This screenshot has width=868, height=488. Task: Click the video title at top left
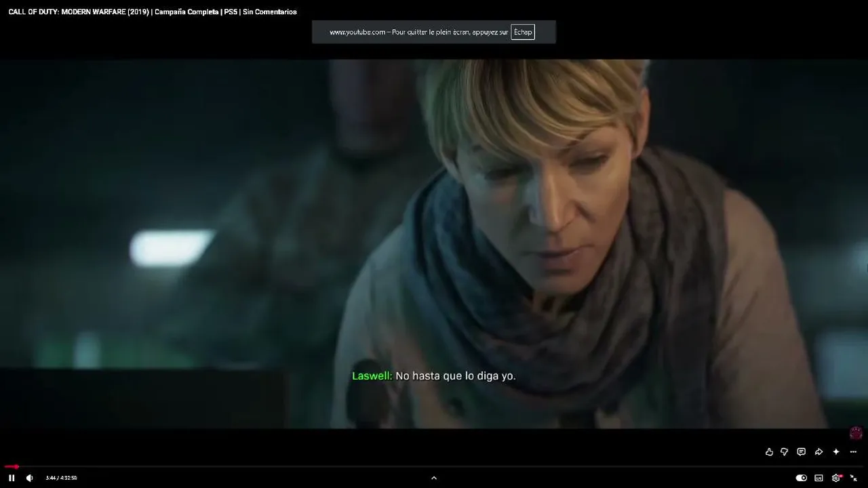pos(153,12)
